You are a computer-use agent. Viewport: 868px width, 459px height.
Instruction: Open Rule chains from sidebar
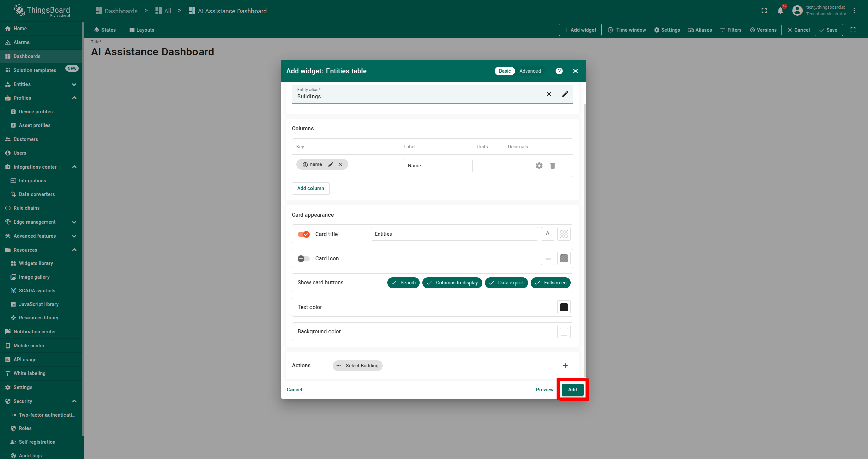(26, 208)
